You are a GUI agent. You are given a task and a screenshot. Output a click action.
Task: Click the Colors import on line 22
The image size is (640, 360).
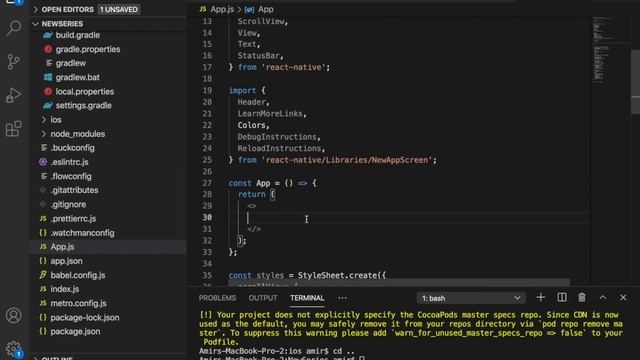pos(251,125)
